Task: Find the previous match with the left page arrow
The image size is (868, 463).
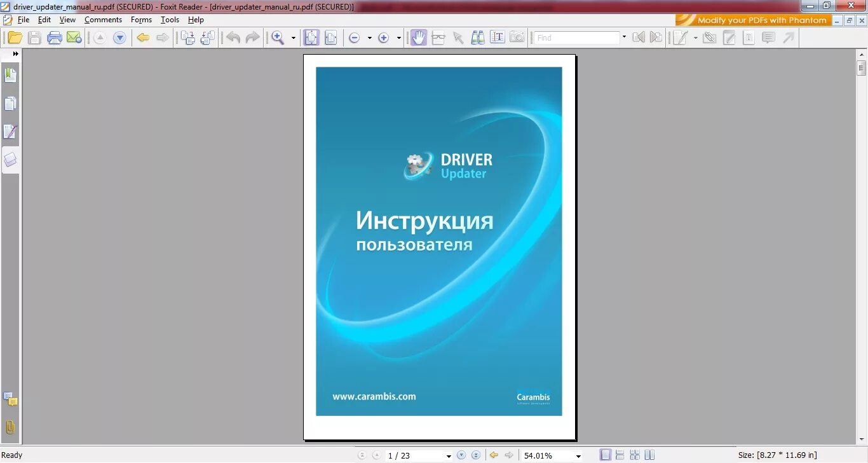Action: pyautogui.click(x=639, y=38)
